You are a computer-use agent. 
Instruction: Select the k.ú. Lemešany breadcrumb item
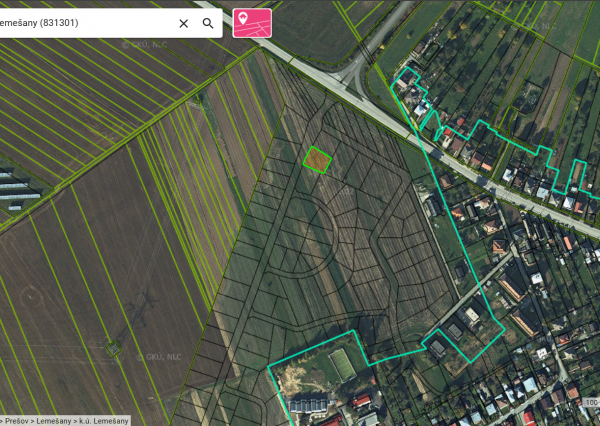click(x=105, y=421)
